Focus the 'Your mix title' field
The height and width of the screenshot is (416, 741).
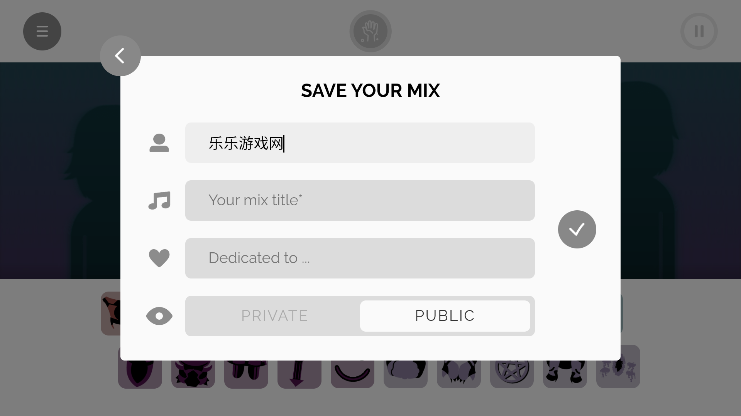[x=360, y=200]
